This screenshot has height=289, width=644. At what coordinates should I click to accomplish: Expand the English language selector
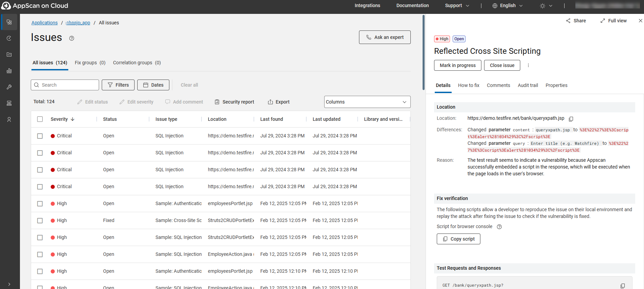(x=507, y=6)
